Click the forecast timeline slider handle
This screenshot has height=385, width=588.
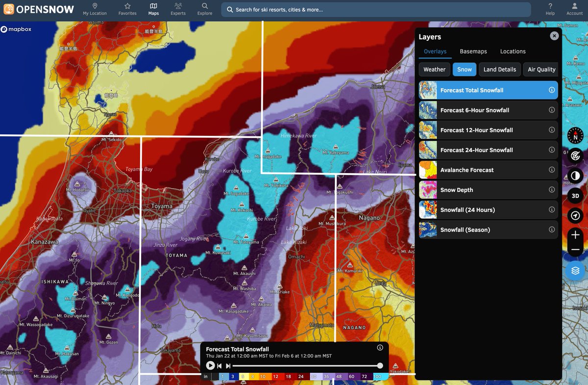[x=380, y=365]
